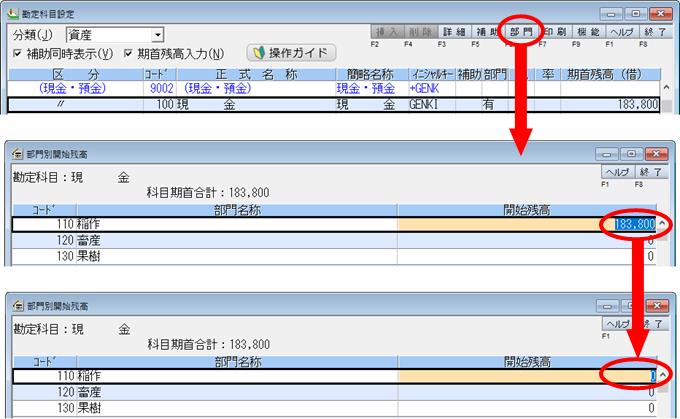Select 120 畜産 row in bottom window
The width and height of the screenshot is (680, 419).
(x=334, y=392)
